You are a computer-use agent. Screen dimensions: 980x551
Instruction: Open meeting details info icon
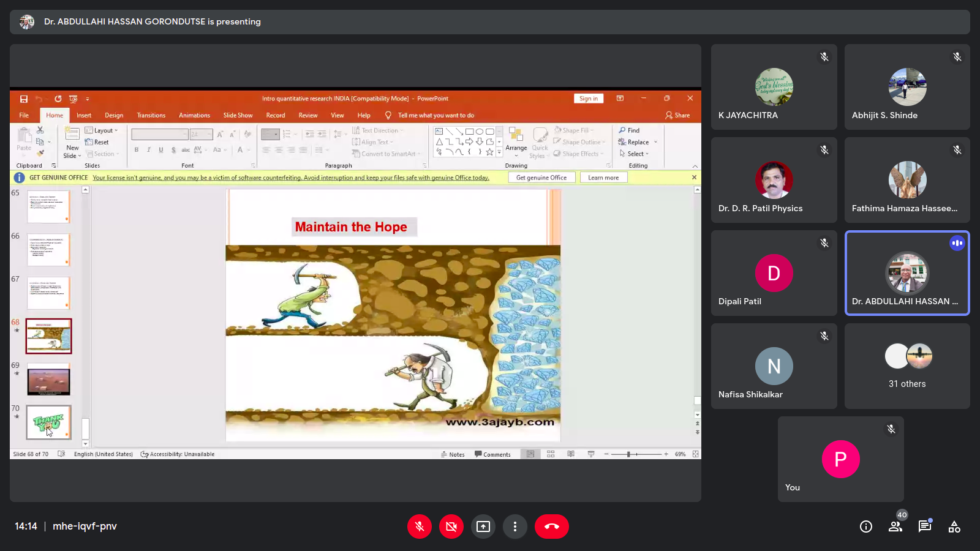coord(866,527)
